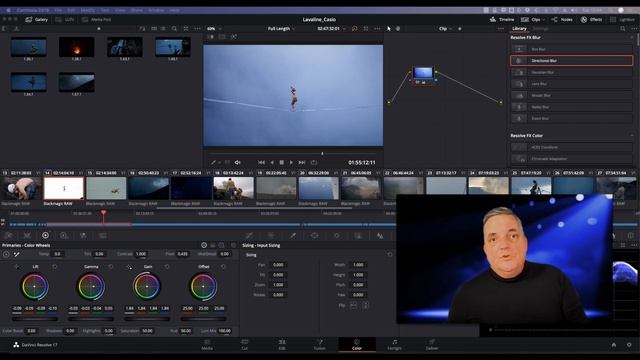Viewport: 640px width, 360px height.
Task: Click the Zoom sizing value field
Action: (278, 285)
